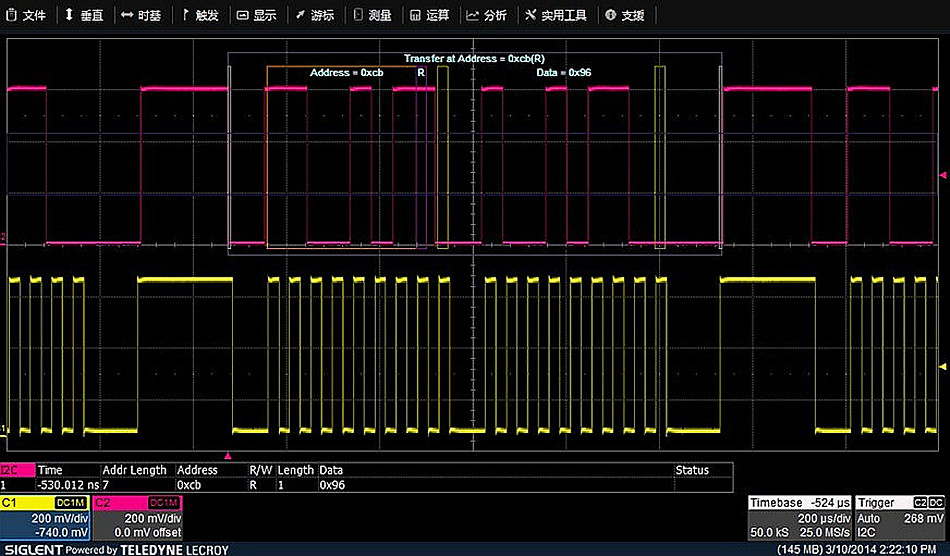Click the 分析 analysis chart icon
Screen dimensions: 950x556
(473, 15)
